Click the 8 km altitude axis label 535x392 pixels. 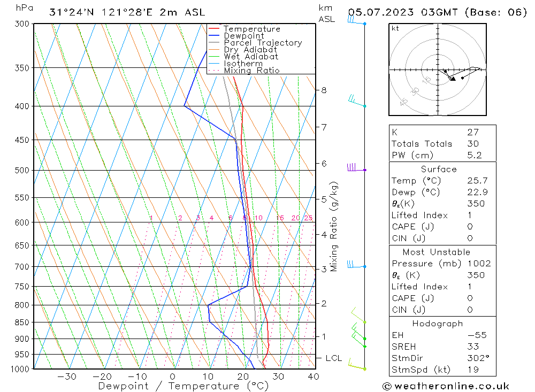324,90
